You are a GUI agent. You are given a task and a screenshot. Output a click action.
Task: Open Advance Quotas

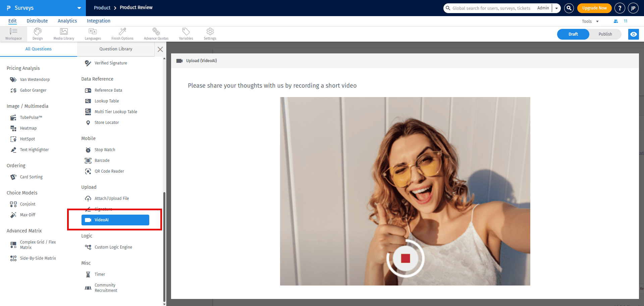[x=156, y=34]
